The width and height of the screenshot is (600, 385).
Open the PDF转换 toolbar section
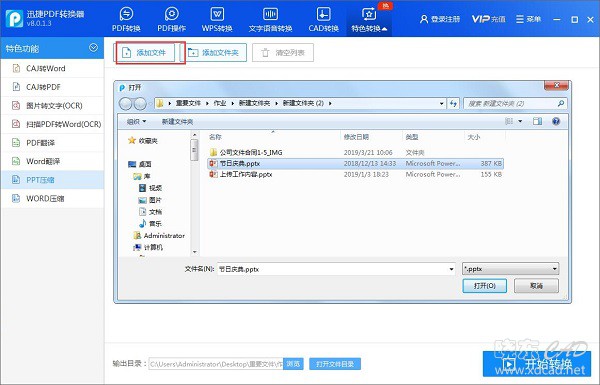click(x=126, y=19)
